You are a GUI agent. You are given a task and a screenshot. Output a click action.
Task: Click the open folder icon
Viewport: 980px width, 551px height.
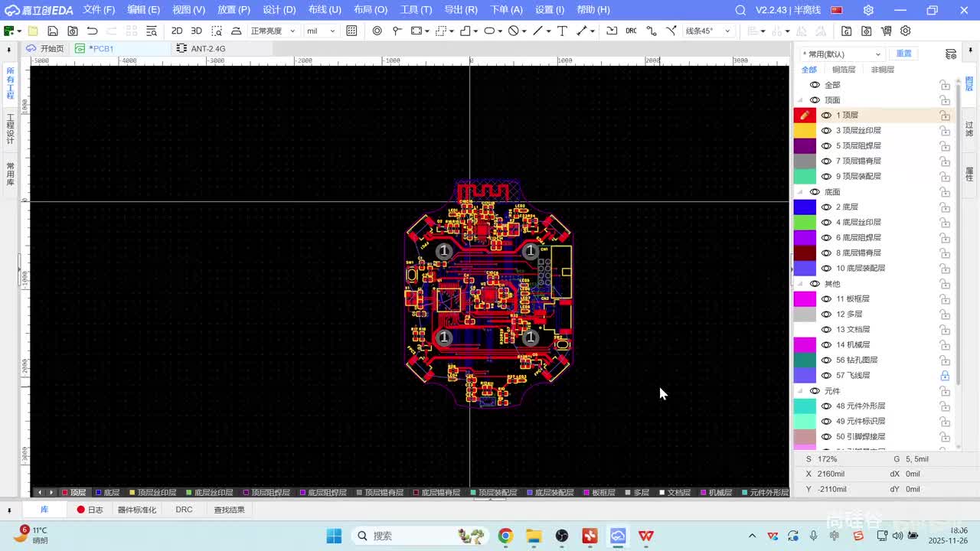click(x=33, y=31)
